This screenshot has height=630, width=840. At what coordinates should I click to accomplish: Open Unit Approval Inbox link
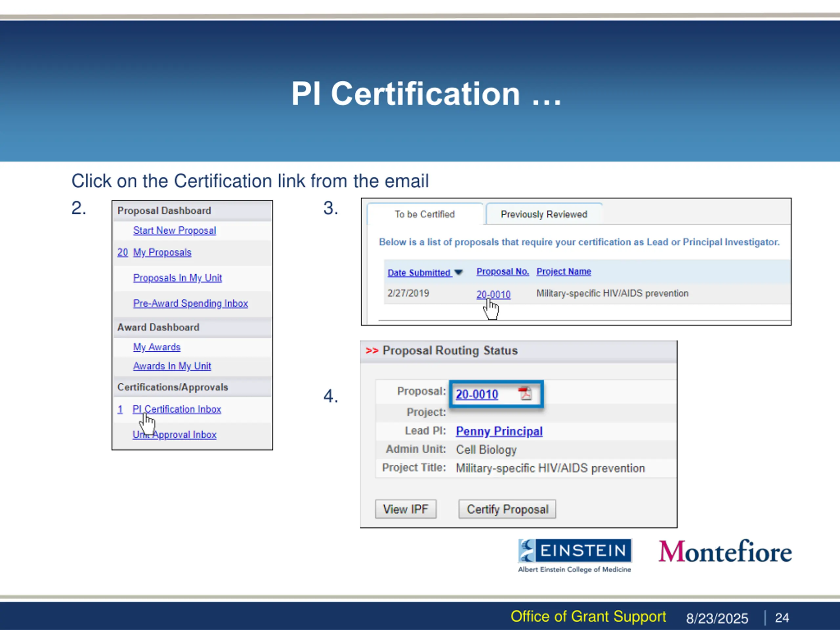[x=174, y=435]
